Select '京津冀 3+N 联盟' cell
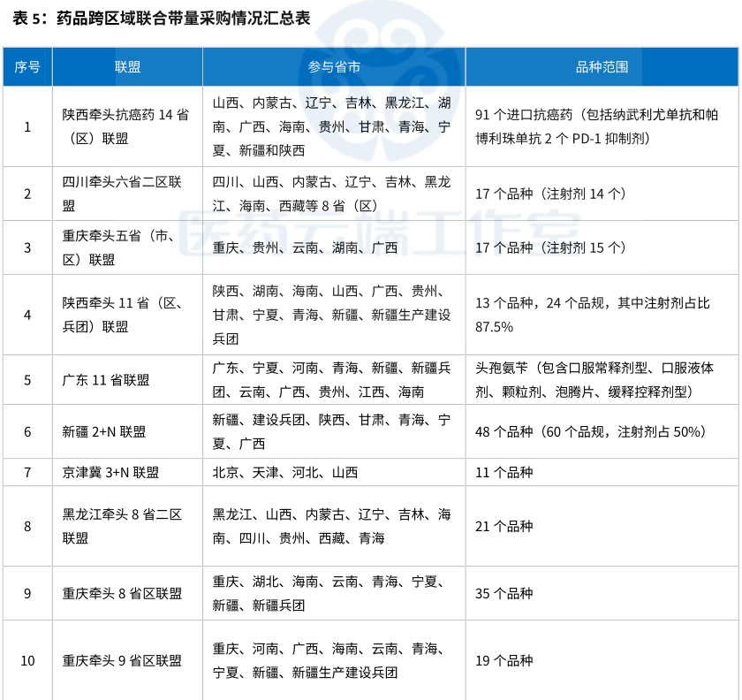This screenshot has height=700, width=742. (x=127, y=472)
